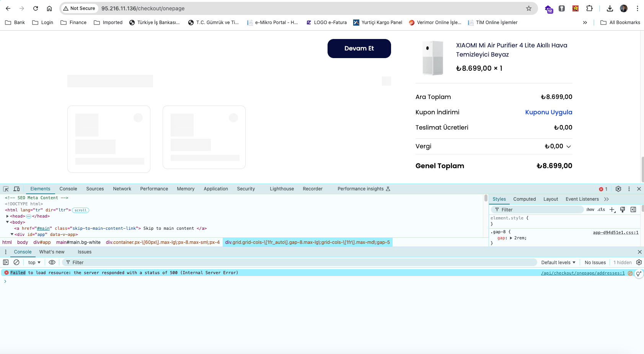Click the new style rule plus icon
644x354 pixels.
[x=612, y=209]
